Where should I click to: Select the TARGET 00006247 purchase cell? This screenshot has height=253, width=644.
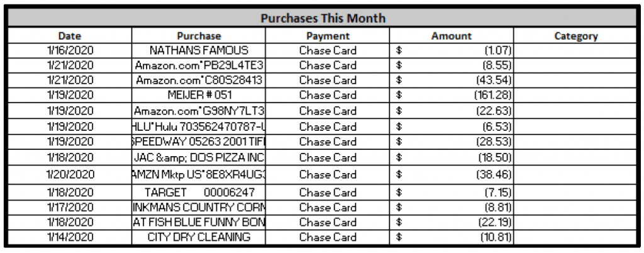pos(199,193)
